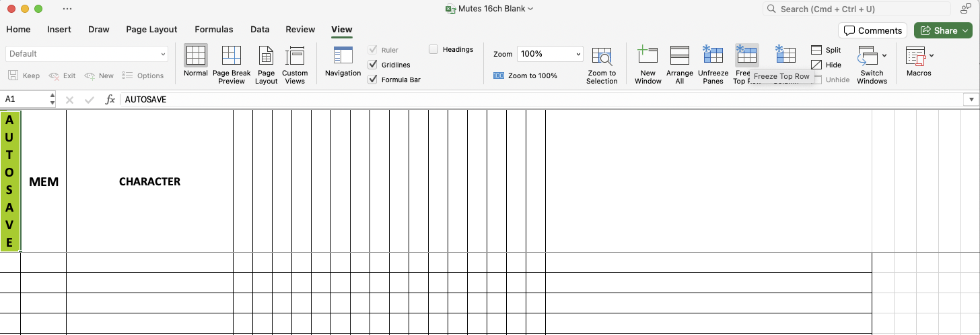
Task: Expand Switch Windows dropdown arrow
Action: pos(884,55)
